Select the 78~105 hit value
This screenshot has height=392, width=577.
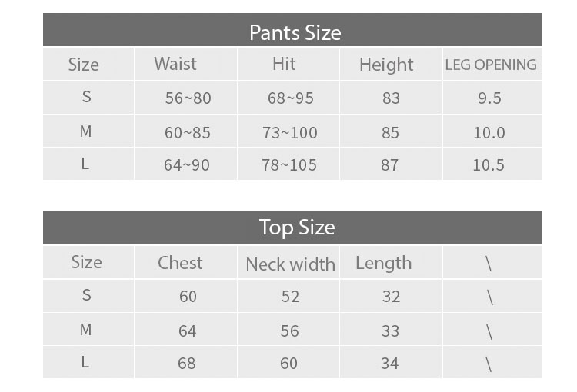pos(288,164)
